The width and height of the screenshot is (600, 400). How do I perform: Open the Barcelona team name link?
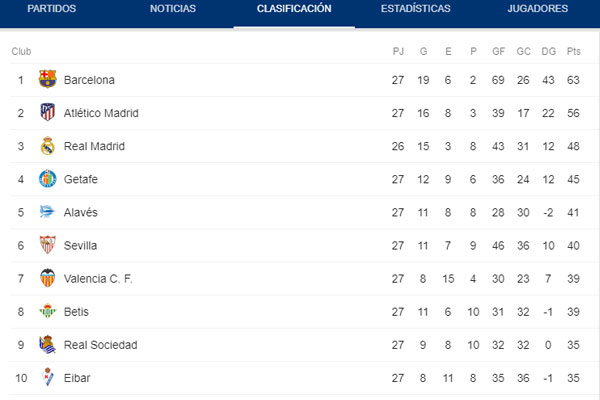click(89, 80)
